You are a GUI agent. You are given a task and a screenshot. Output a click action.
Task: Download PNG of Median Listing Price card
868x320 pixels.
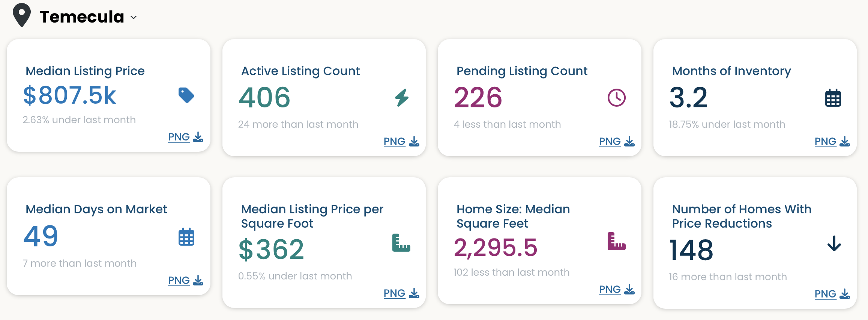186,137
